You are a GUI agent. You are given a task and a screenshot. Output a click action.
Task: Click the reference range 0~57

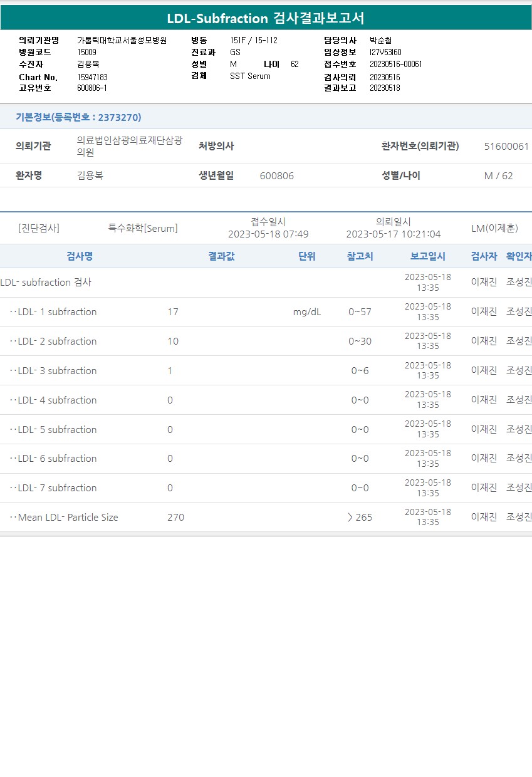(x=360, y=312)
